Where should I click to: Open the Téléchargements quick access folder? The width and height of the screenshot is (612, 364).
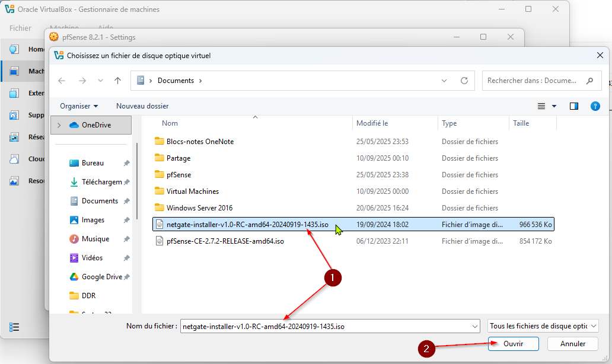pos(101,182)
